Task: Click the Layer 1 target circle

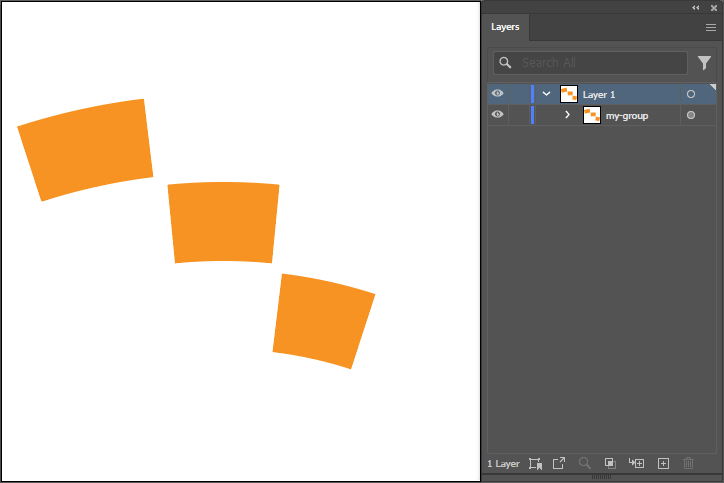Action: 690,94
